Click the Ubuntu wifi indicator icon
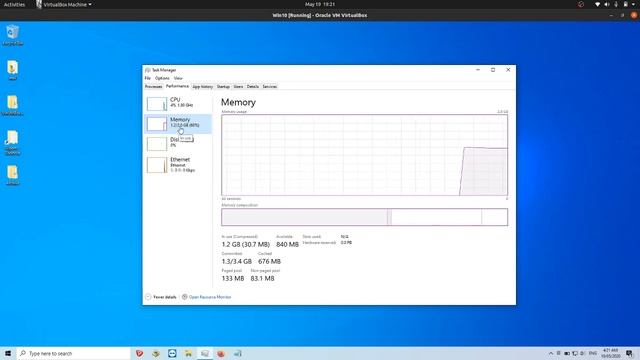This screenshot has height=360, width=640. pos(598,4)
